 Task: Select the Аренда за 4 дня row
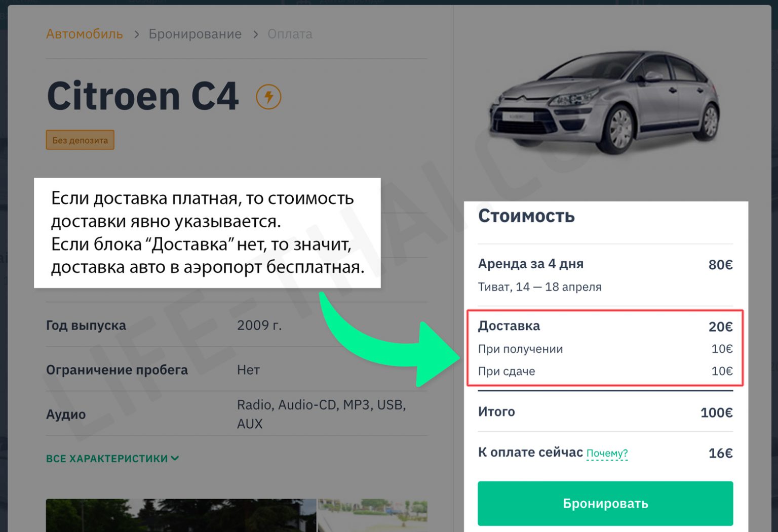pos(605,264)
